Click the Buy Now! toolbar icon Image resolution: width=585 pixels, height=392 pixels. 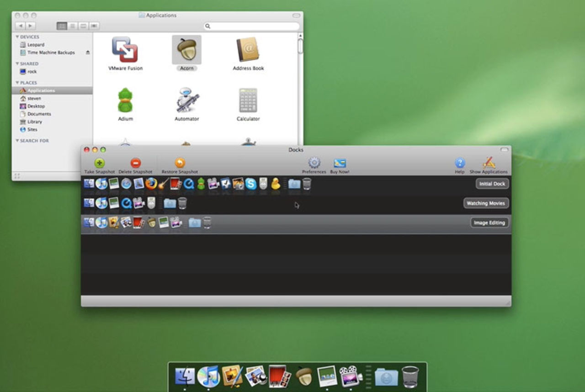pyautogui.click(x=340, y=163)
